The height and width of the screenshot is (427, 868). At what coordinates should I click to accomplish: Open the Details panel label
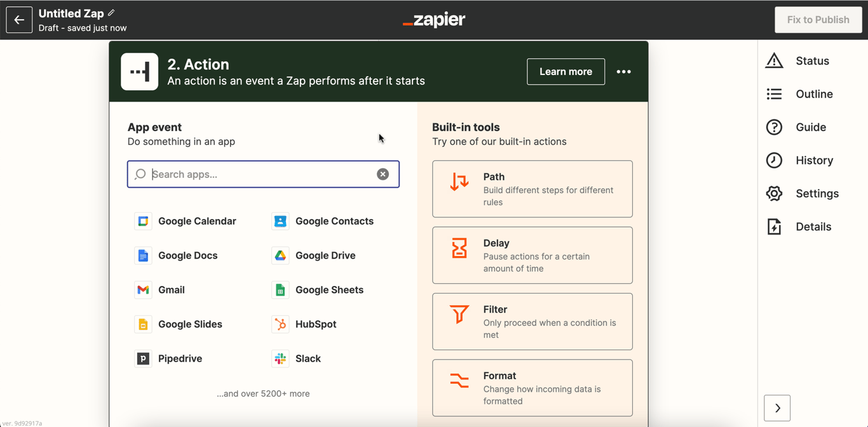point(813,227)
